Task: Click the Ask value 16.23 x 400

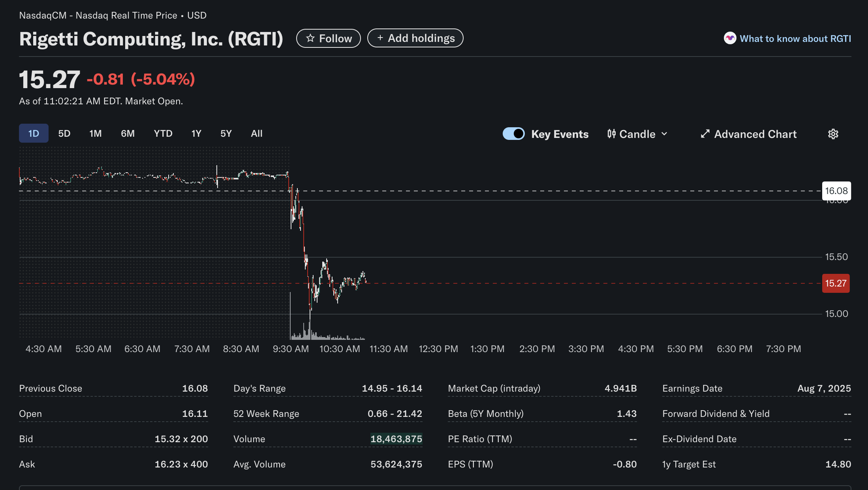Action: click(x=181, y=464)
